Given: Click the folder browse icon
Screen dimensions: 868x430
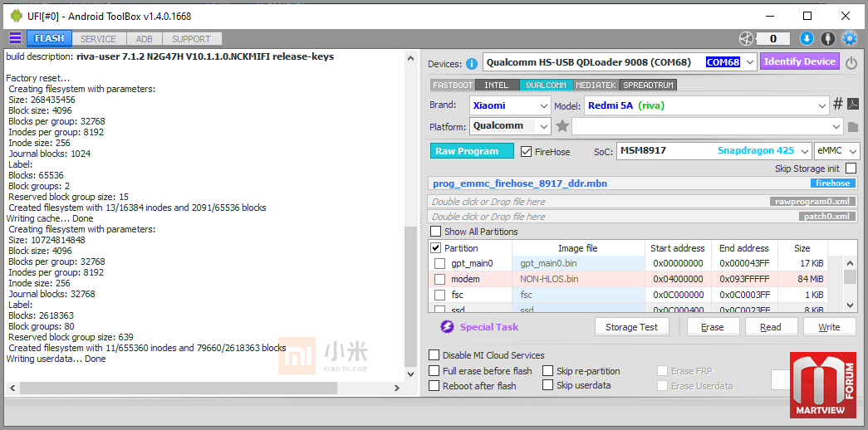Looking at the screenshot, I should point(853,127).
